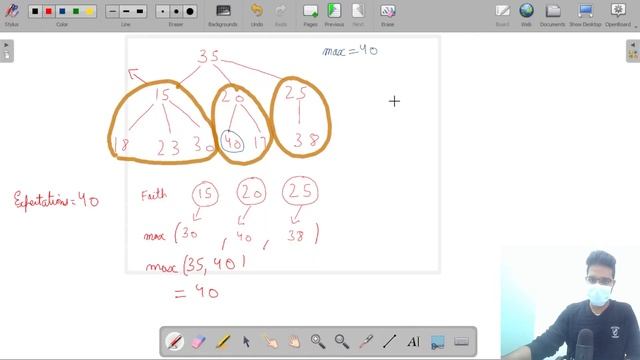Choose the red pen color
Viewport: 640px width, 360px height.
pos(49,11)
